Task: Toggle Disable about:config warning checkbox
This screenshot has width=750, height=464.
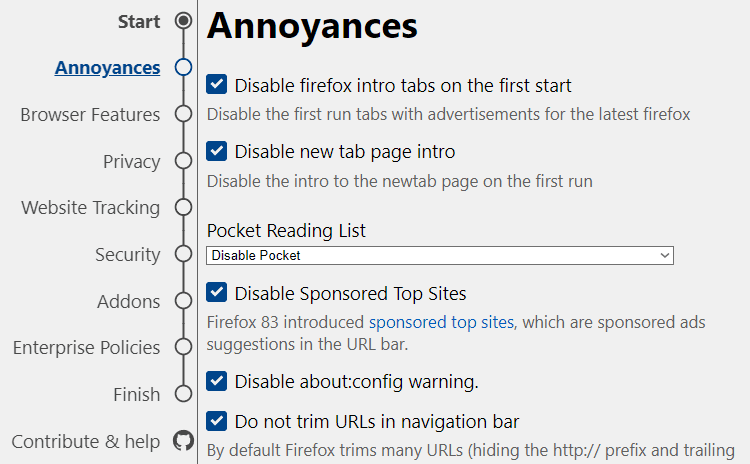Action: click(217, 381)
